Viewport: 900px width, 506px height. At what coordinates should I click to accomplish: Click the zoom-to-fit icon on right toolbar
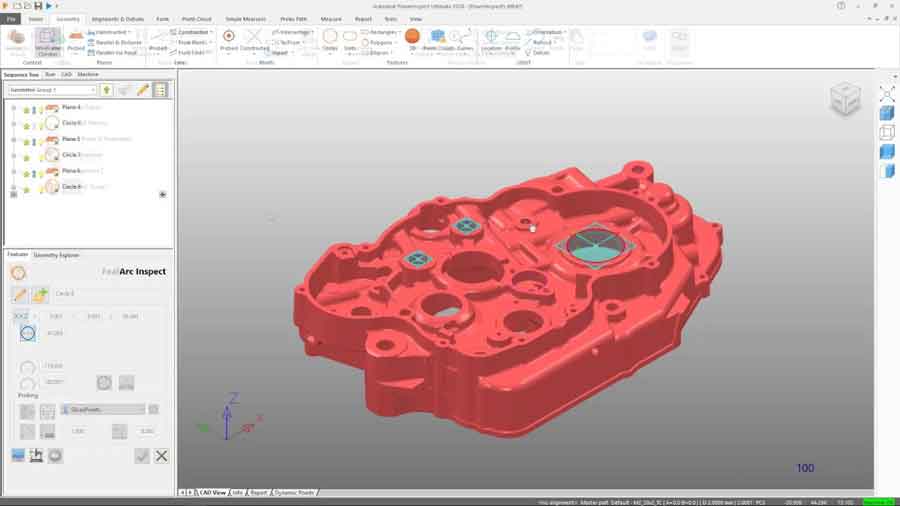point(887,94)
